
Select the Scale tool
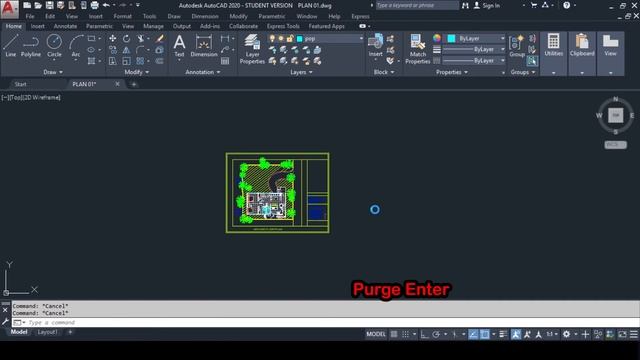click(x=127, y=61)
